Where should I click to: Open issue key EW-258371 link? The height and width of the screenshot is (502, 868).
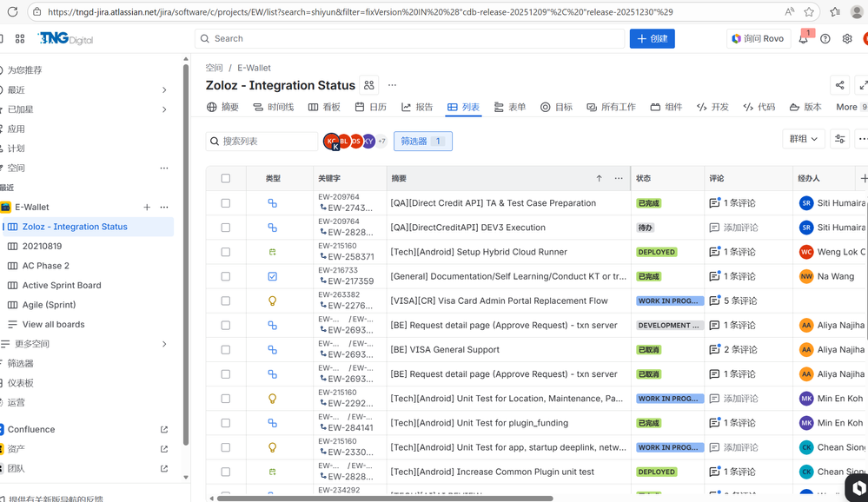coord(351,257)
